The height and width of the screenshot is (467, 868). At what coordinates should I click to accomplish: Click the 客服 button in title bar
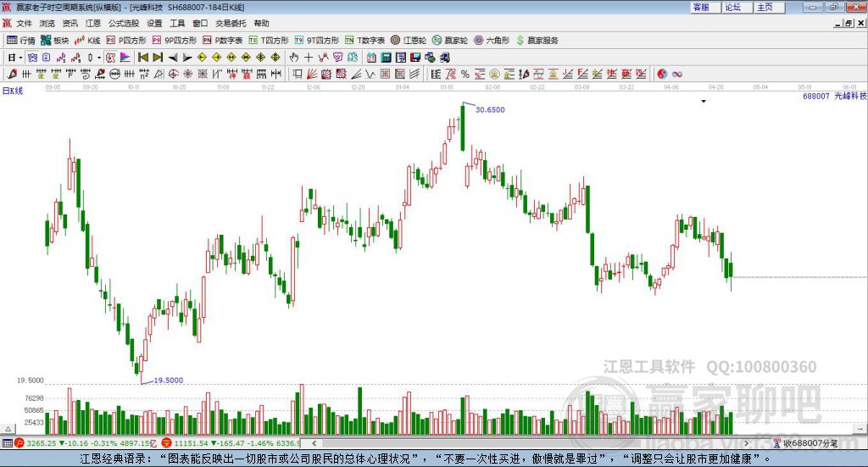(704, 7)
